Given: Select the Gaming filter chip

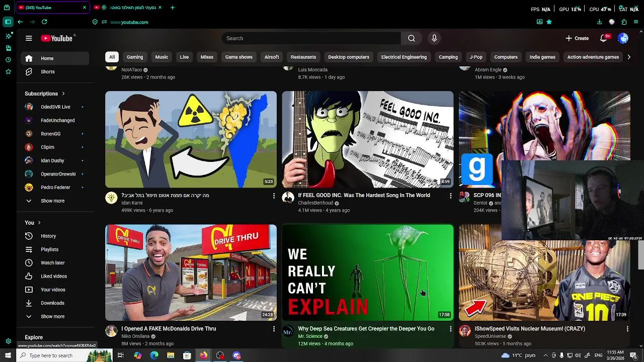Looking at the screenshot, I should [x=135, y=57].
